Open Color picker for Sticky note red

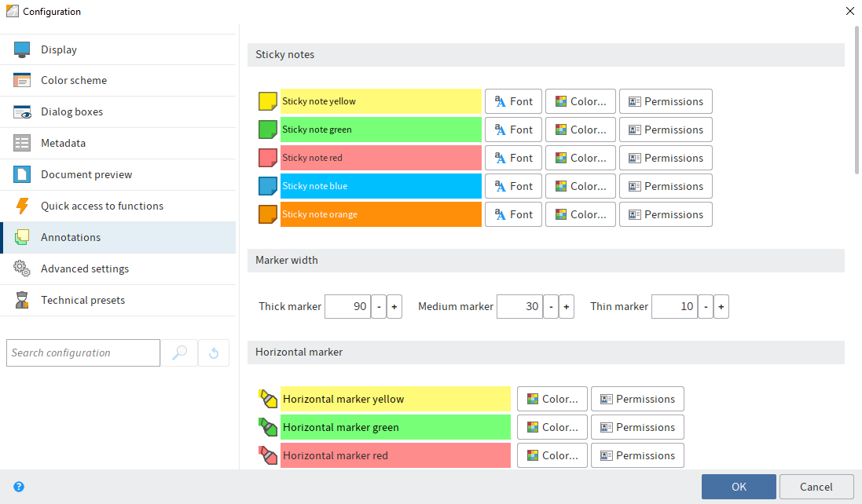580,158
